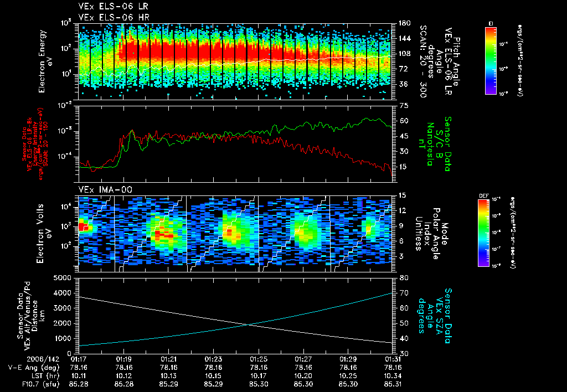Image resolution: width=567 pixels, height=392 pixels.
Task: Click the 12 polar angle index tick
Action: coord(403,210)
